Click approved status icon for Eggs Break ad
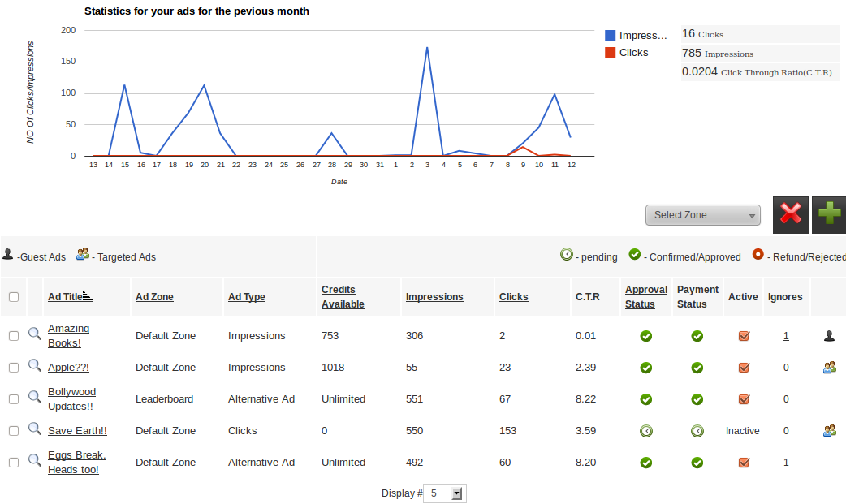846x504 pixels. click(x=645, y=462)
